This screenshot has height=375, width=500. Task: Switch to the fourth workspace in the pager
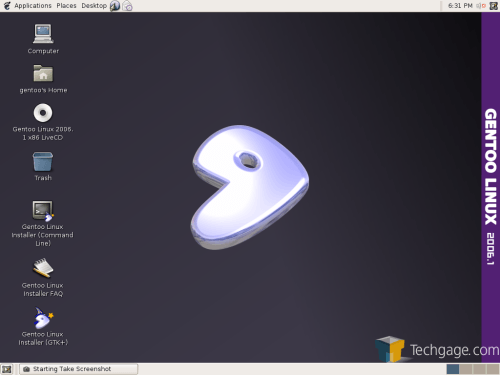coord(492,369)
